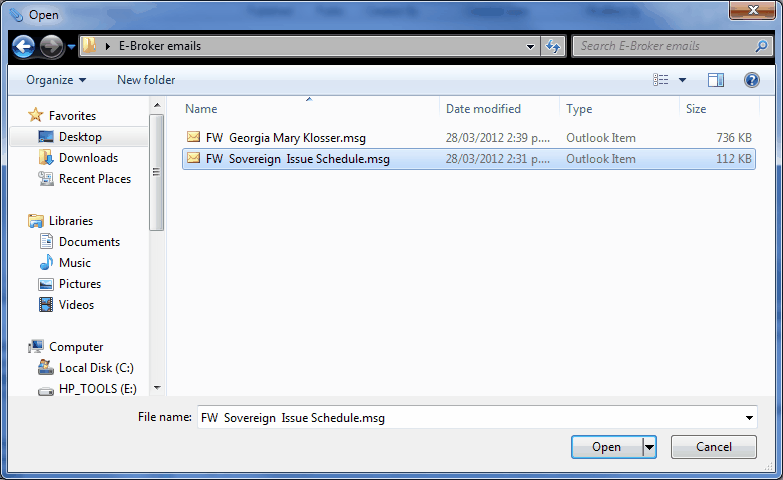Sort by Size column header
Viewport: 783px width, 480px height.
696,109
